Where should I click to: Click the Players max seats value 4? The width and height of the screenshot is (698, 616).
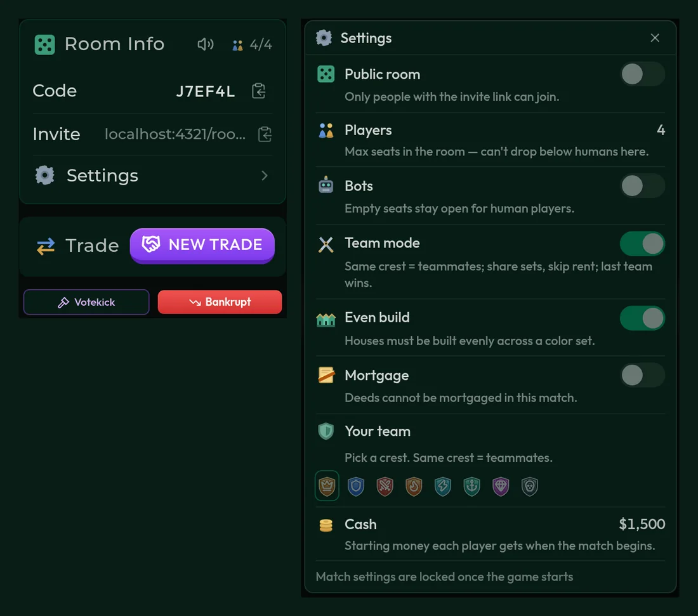point(661,130)
